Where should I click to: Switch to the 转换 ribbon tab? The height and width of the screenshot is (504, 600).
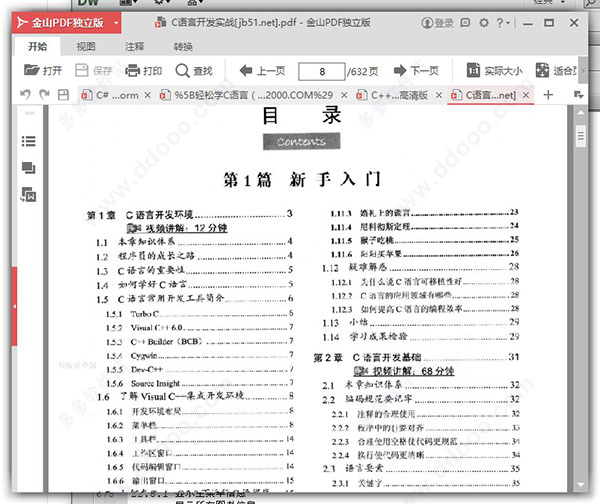pos(183,47)
